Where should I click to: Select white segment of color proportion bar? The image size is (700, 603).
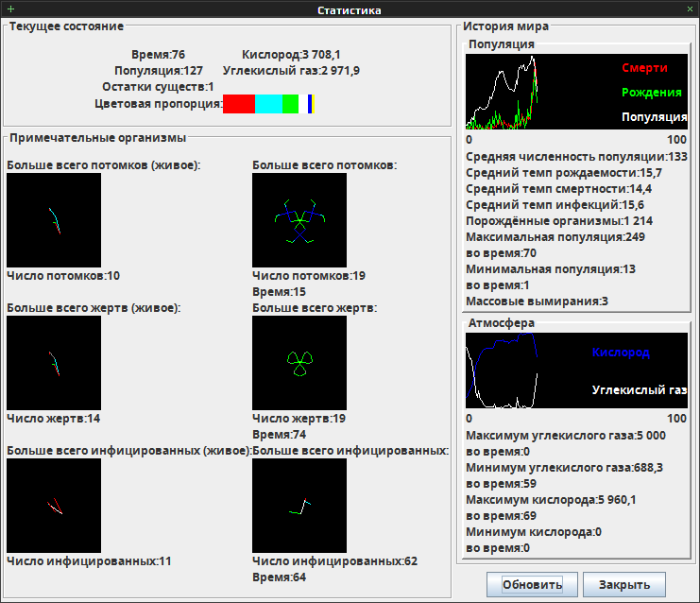click(x=303, y=104)
